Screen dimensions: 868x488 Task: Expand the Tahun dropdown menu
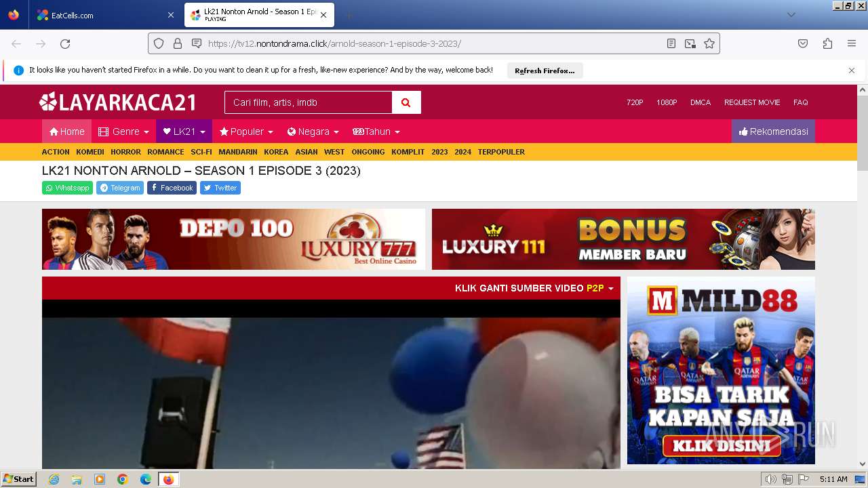pos(376,131)
